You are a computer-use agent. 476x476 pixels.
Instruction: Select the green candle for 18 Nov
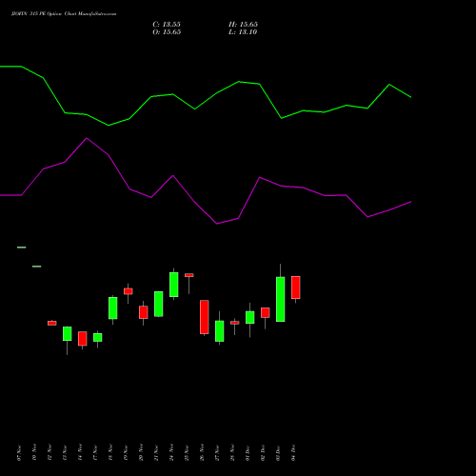(113, 308)
